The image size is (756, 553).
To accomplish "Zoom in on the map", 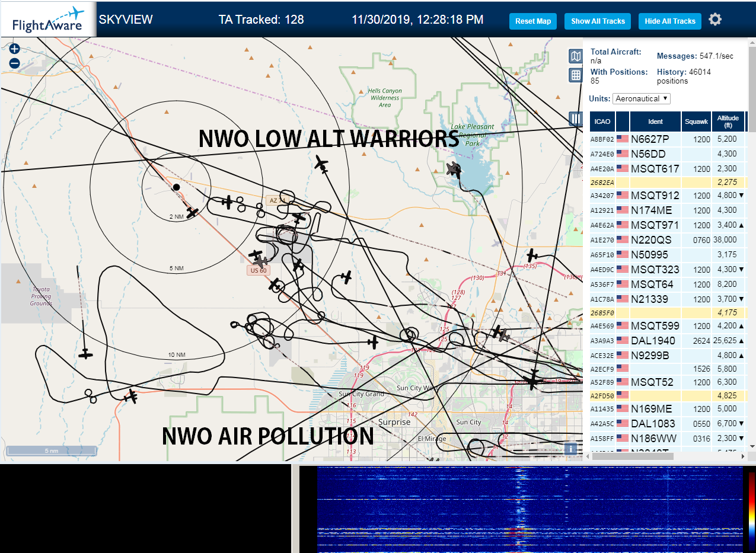I will pos(15,49).
